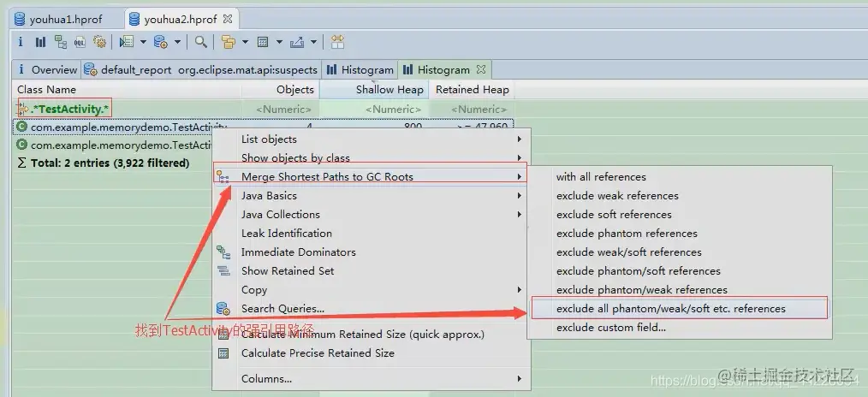868x397 pixels.
Task: Choose Calculate Minimum Retained Size (quick approx.)
Action: pyautogui.click(x=372, y=335)
